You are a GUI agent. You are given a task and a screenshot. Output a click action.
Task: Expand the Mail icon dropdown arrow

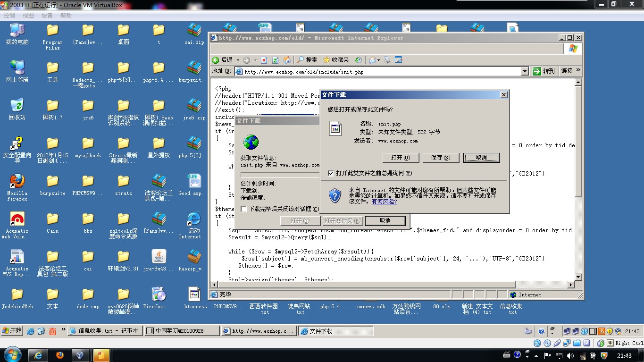[x=378, y=60]
